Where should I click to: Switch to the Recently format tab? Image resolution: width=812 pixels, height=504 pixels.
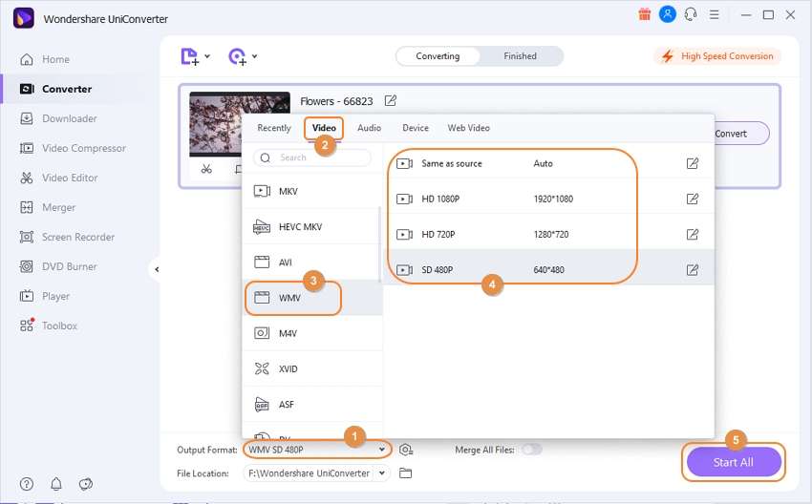tap(274, 128)
